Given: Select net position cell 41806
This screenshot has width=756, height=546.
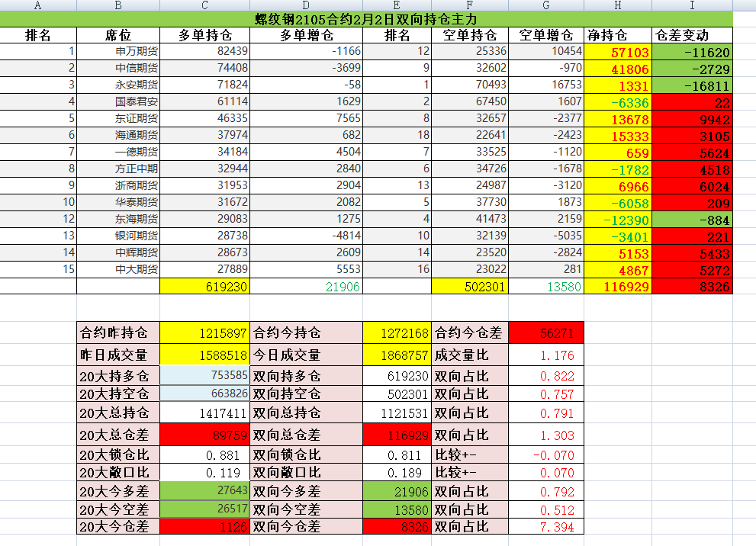Looking at the screenshot, I should point(618,69).
